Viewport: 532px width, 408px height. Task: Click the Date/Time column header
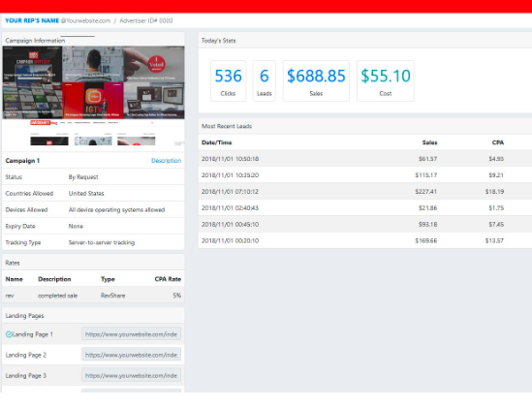[216, 142]
